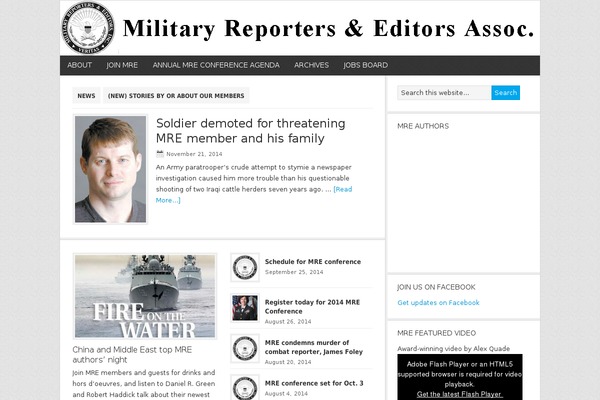Click the blue Search button

(x=505, y=93)
